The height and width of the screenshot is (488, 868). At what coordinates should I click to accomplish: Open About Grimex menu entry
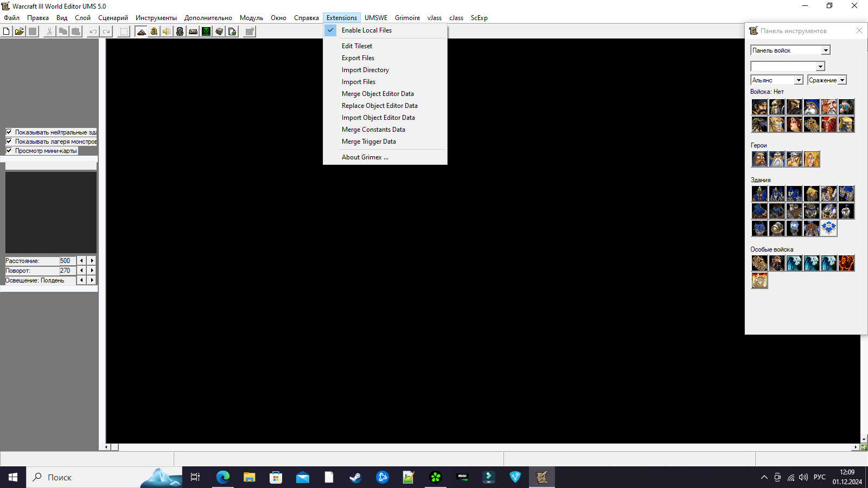385,157
